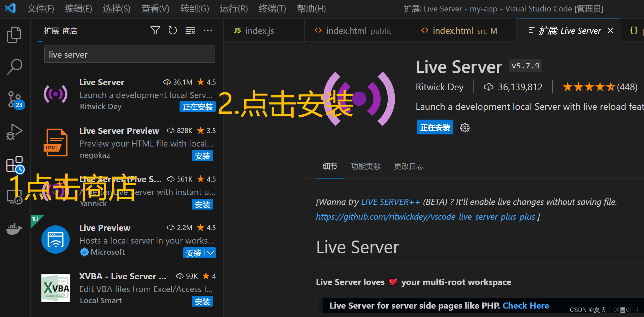Switch to index.html public tab
This screenshot has height=317, width=644.
(x=358, y=31)
